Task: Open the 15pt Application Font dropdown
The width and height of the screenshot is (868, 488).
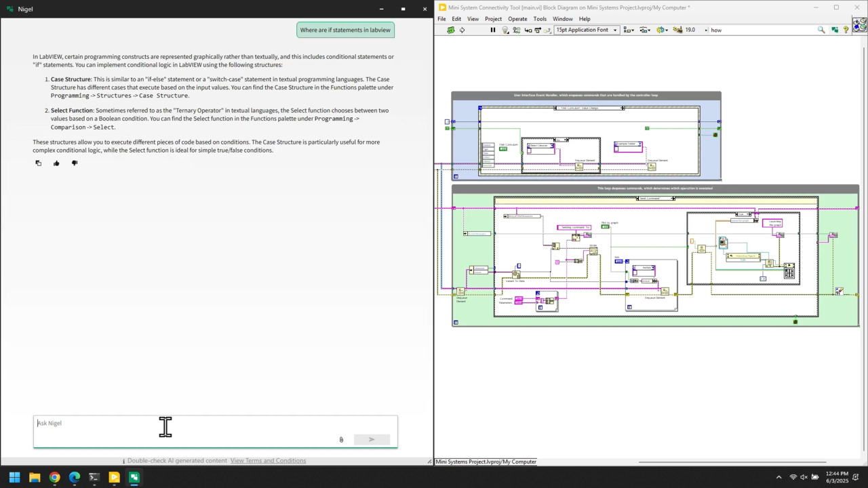Action: pyautogui.click(x=587, y=30)
